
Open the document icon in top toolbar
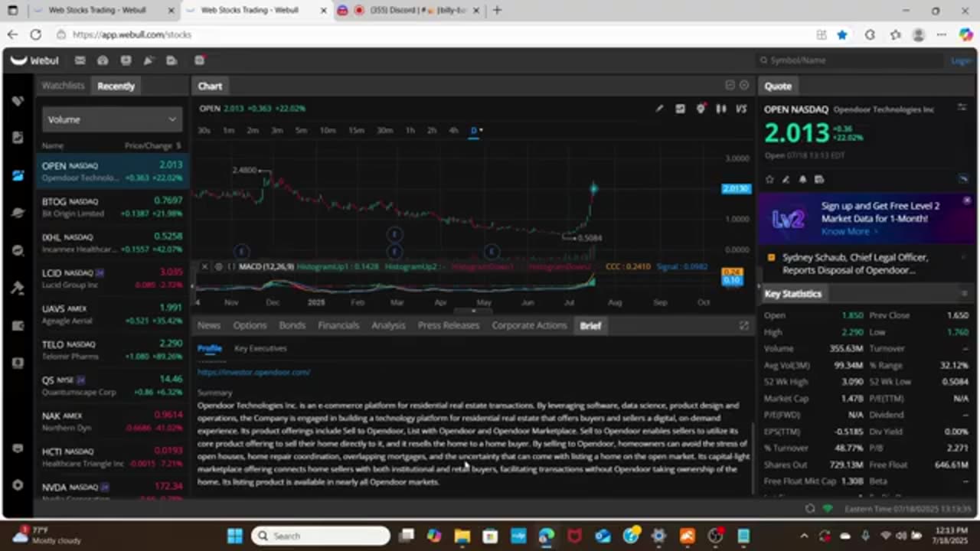[x=171, y=60]
